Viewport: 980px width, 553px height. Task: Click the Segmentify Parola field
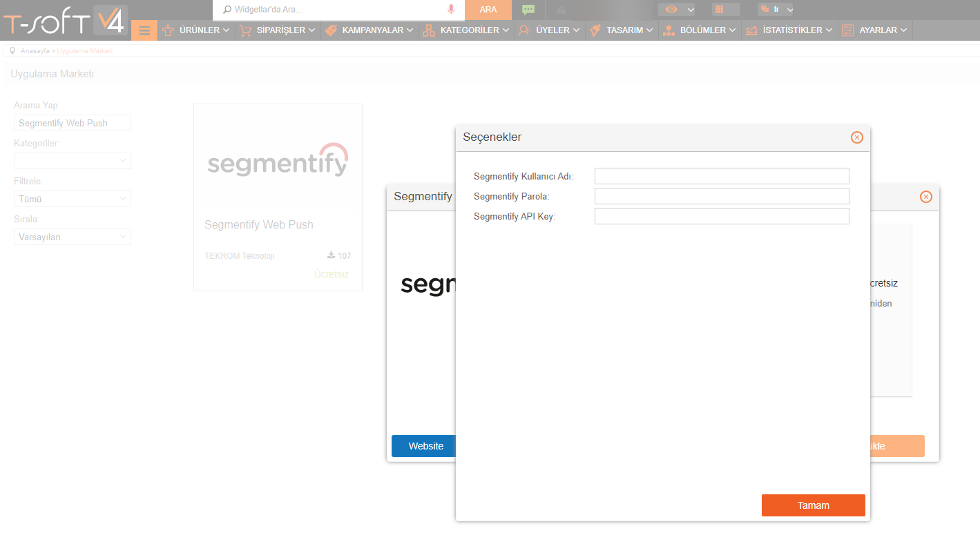(x=722, y=196)
